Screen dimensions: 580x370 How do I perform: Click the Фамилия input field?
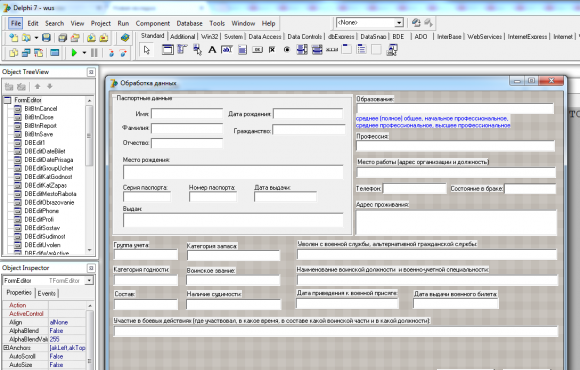pos(187,128)
